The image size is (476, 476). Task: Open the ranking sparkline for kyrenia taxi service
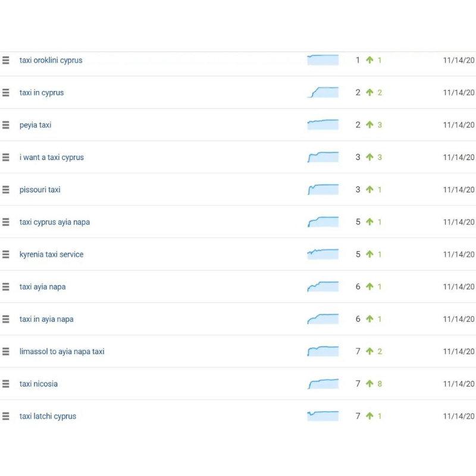click(x=323, y=254)
